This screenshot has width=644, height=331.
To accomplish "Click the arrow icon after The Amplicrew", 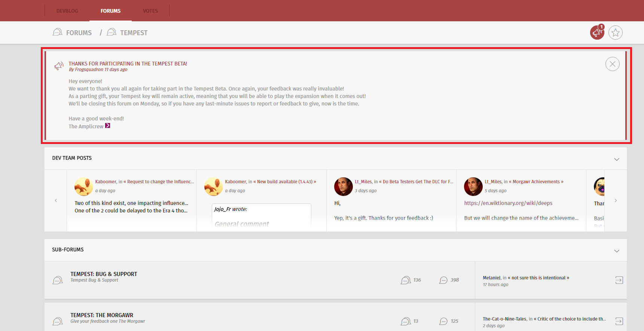I will pos(108,126).
